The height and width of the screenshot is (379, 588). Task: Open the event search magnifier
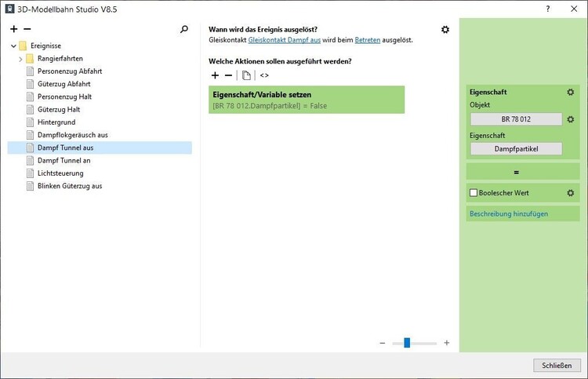(x=184, y=29)
